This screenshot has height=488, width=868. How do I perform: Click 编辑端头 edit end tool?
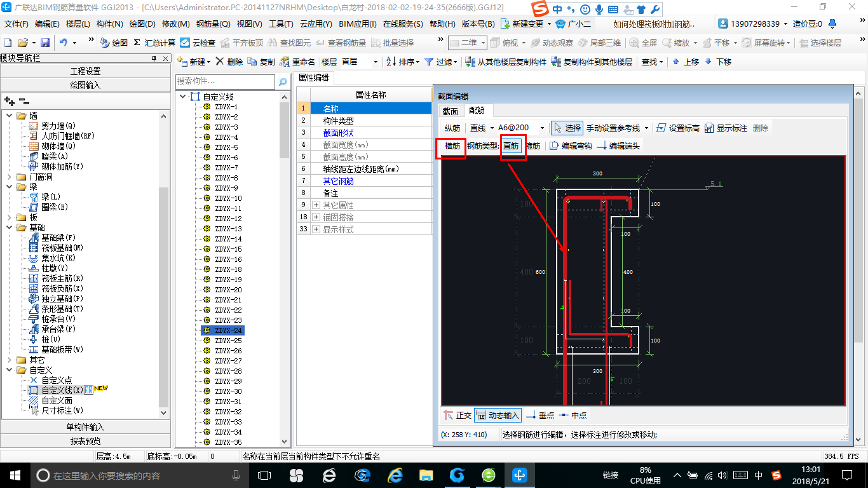click(x=618, y=146)
